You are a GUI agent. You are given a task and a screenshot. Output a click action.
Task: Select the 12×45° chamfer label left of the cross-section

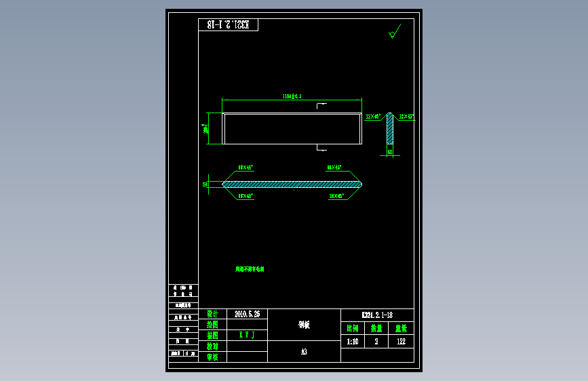pos(373,116)
